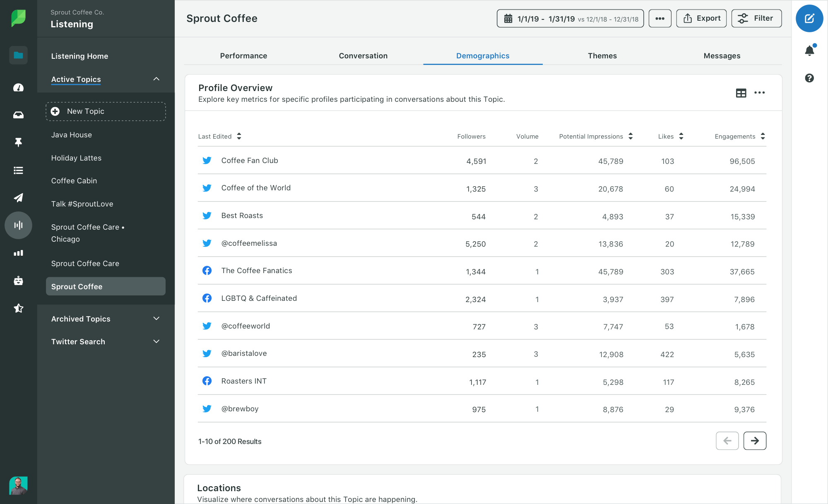The width and height of the screenshot is (828, 504).
Task: Click the Facebook icon for LGBTQ & Caffeinated
Action: pos(207,298)
